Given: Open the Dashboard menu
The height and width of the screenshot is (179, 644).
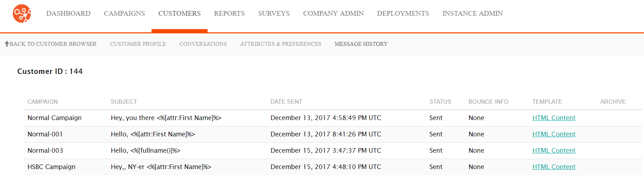Looking at the screenshot, I should tap(68, 13).
